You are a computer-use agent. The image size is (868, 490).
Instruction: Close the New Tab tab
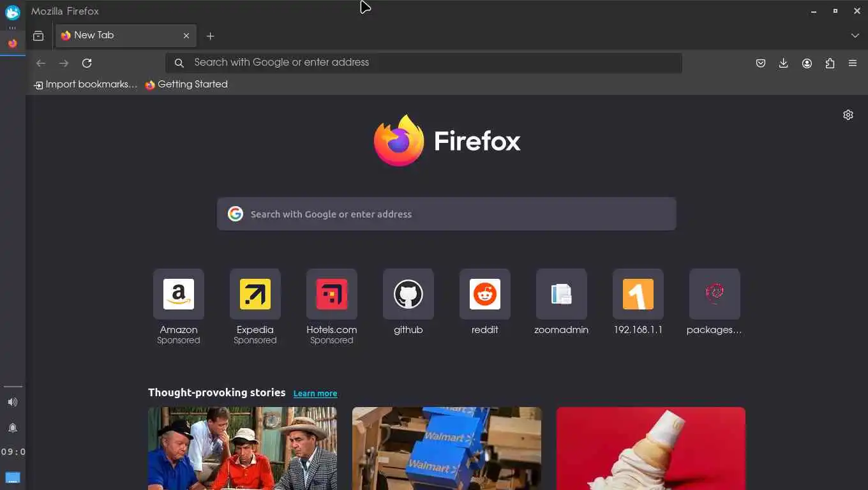[186, 36]
